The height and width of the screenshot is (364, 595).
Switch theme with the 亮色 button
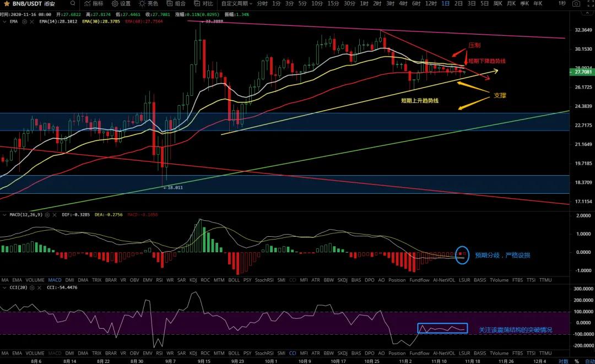tap(148, 3)
